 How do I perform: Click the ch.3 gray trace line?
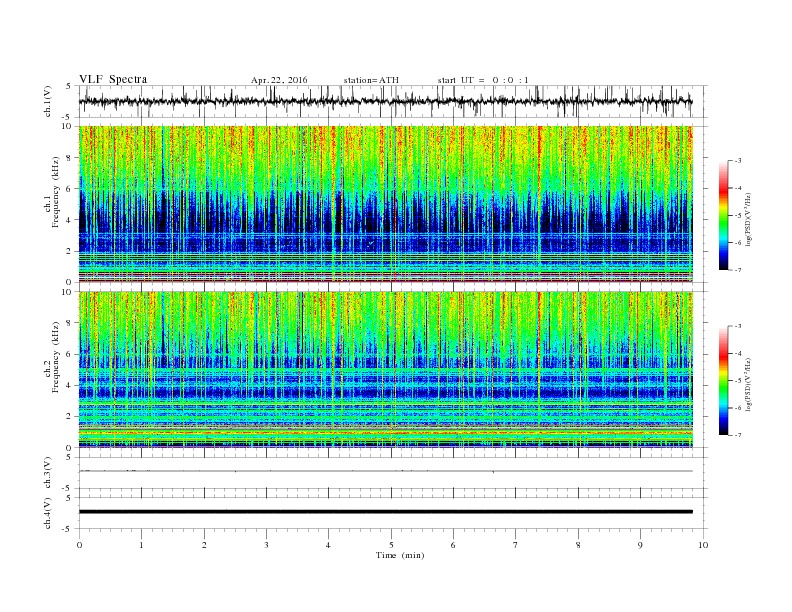point(386,471)
